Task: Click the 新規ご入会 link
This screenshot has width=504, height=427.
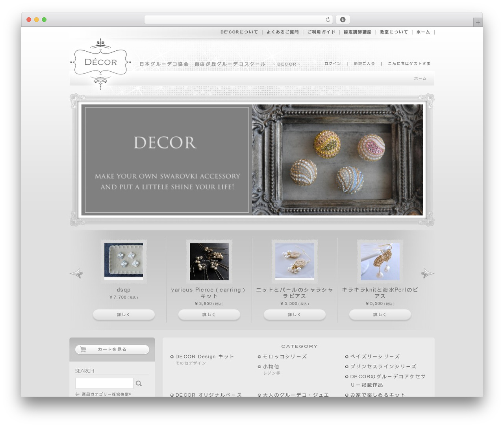Action: (x=364, y=63)
